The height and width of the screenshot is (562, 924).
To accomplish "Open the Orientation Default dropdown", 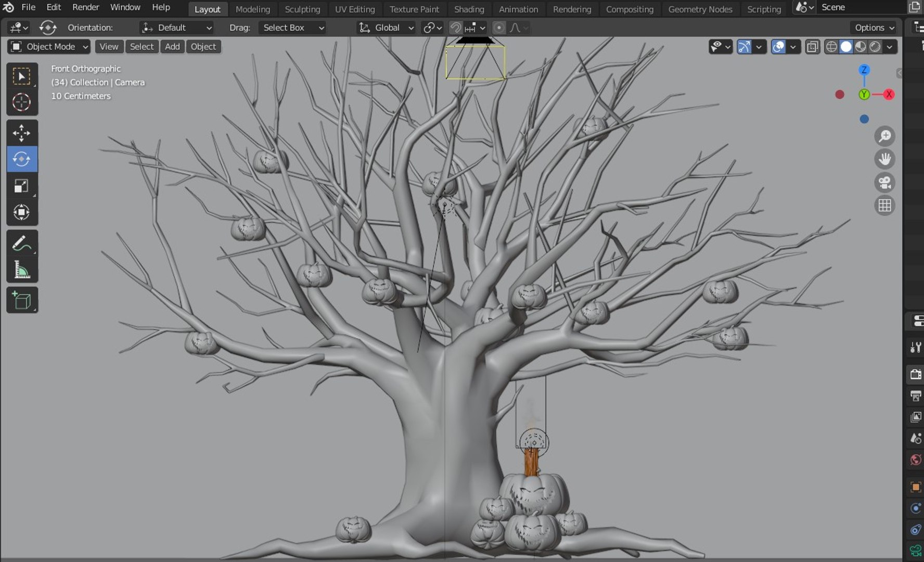I will point(177,28).
